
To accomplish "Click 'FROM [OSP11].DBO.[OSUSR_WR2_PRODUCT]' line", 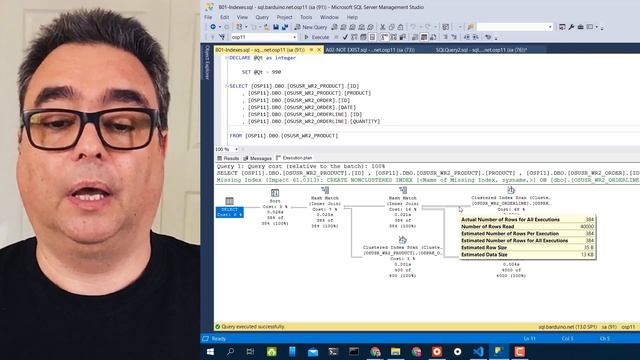I will 284,136.
